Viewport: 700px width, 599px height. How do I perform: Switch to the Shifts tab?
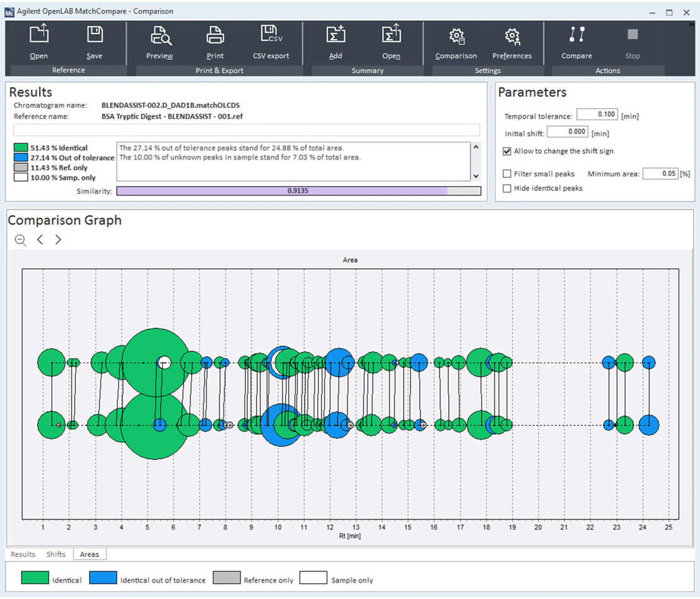[55, 554]
